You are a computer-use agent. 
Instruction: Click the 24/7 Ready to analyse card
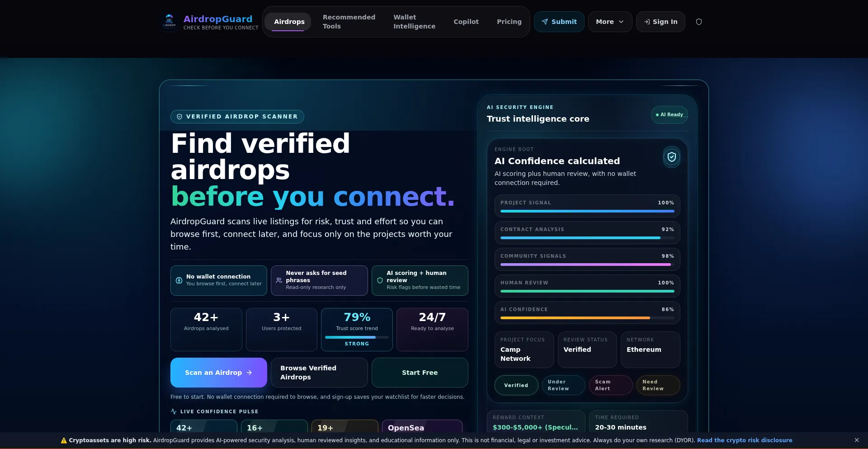click(x=432, y=330)
